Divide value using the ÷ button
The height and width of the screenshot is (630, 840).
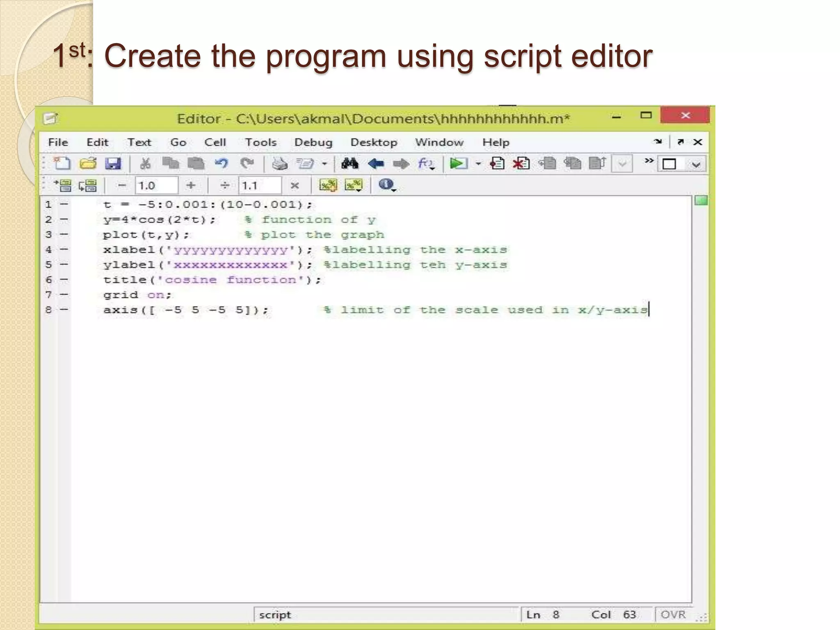225,185
